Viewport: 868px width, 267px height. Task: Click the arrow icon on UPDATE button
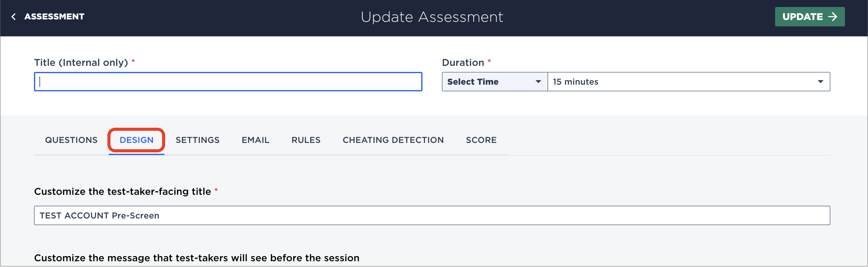(832, 16)
